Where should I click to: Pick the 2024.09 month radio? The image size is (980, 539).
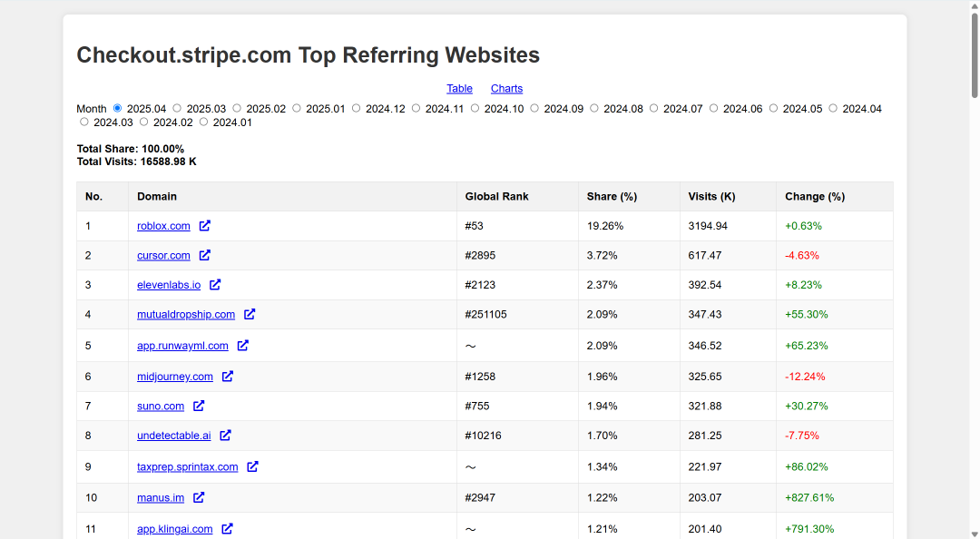pyautogui.click(x=534, y=108)
